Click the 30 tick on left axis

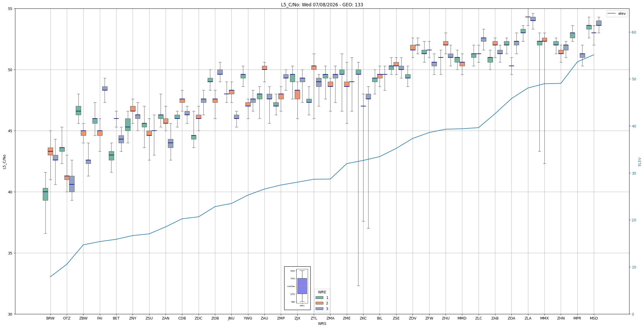[11, 314]
